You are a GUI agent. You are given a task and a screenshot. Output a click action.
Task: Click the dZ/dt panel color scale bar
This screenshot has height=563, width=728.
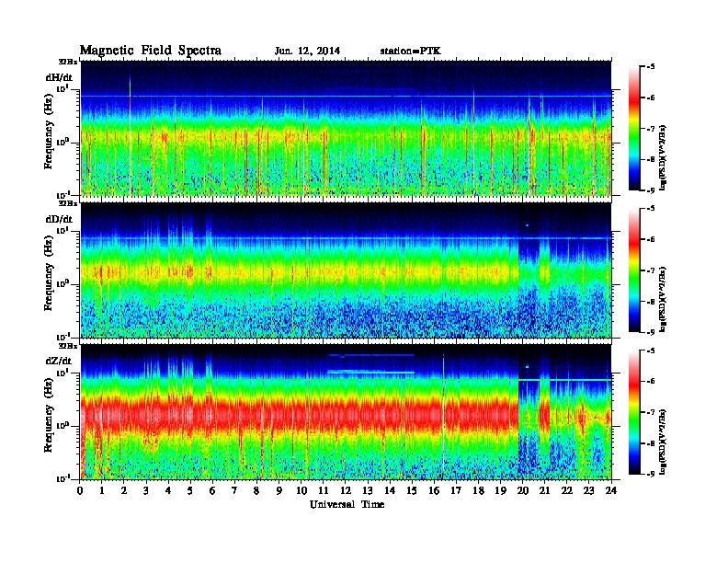click(634, 412)
